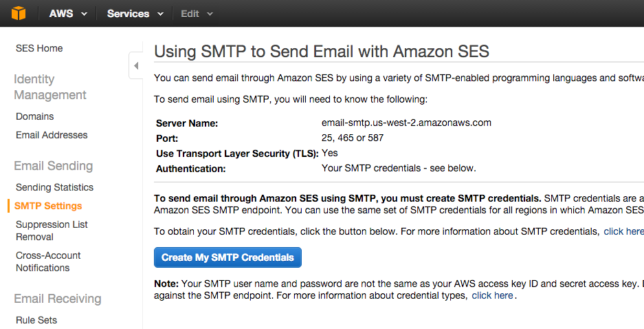Open Cross-Account Notifications
644x329 pixels.
pyautogui.click(x=48, y=261)
